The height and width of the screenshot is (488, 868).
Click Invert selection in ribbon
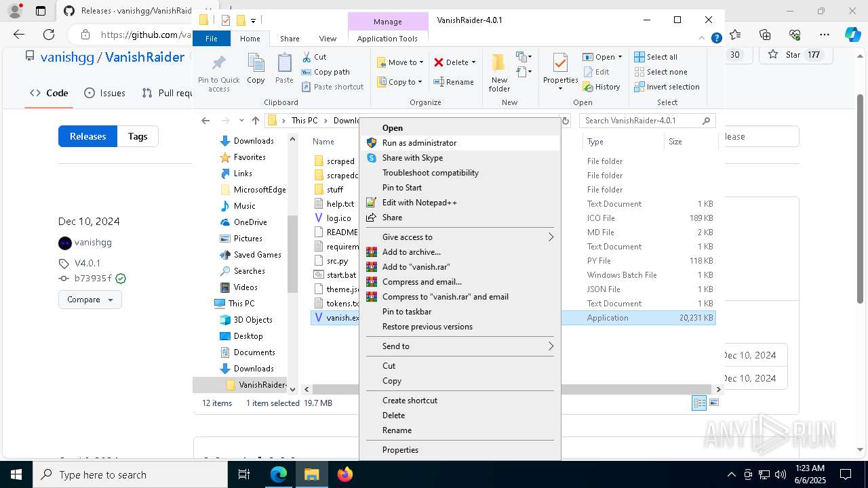[x=667, y=87]
